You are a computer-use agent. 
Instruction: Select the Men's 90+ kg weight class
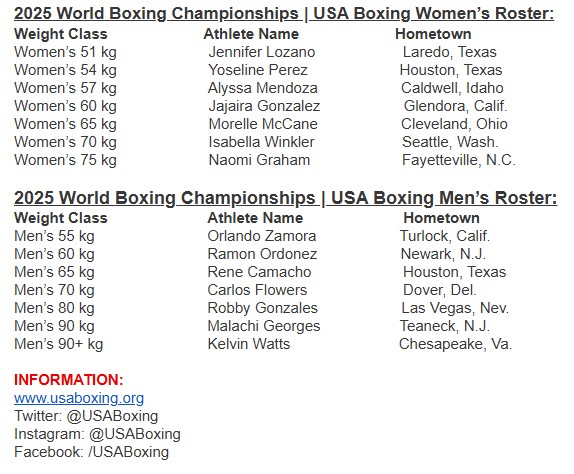(59, 344)
